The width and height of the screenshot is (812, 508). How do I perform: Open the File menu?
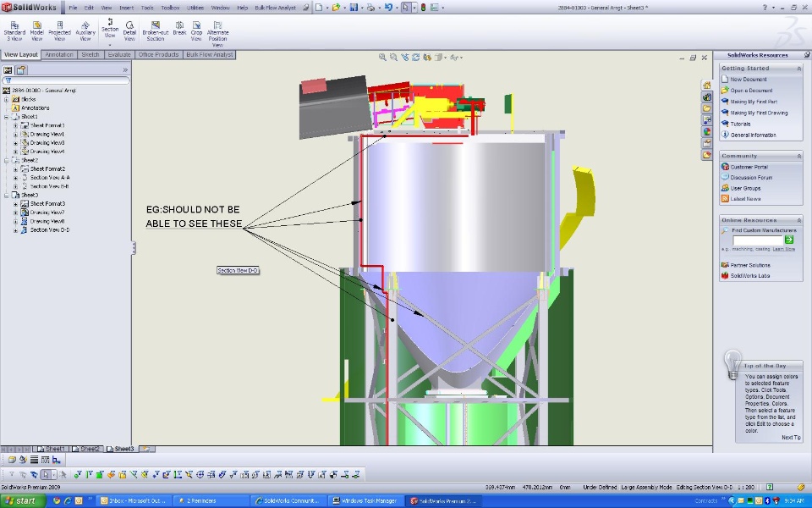click(x=73, y=8)
